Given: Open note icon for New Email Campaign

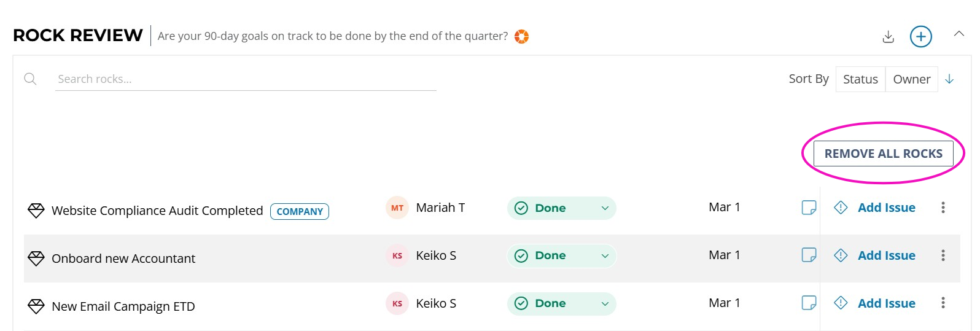Looking at the screenshot, I should tap(809, 303).
